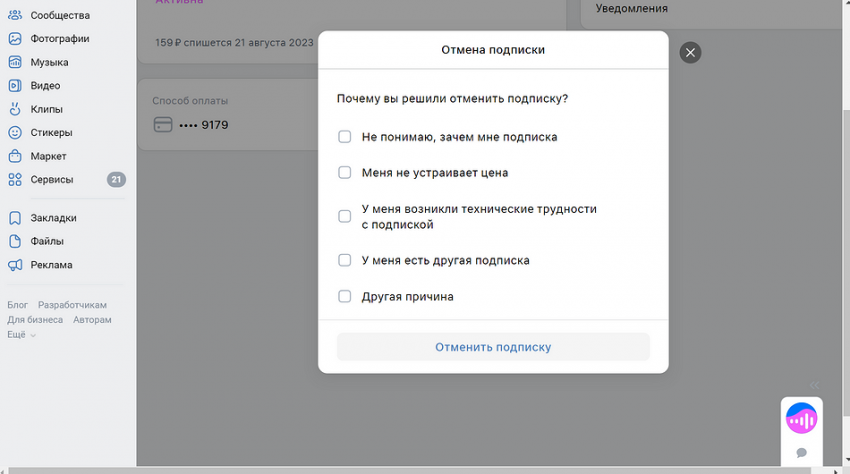Click the Bookmarks icon in sidebar
The width and height of the screenshot is (850, 474).
click(15, 218)
